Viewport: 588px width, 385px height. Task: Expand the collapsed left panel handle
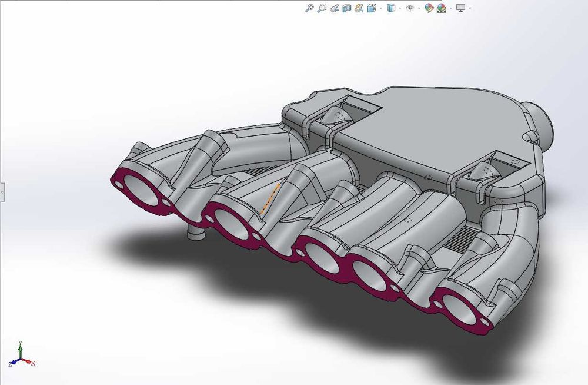[x=2, y=192]
